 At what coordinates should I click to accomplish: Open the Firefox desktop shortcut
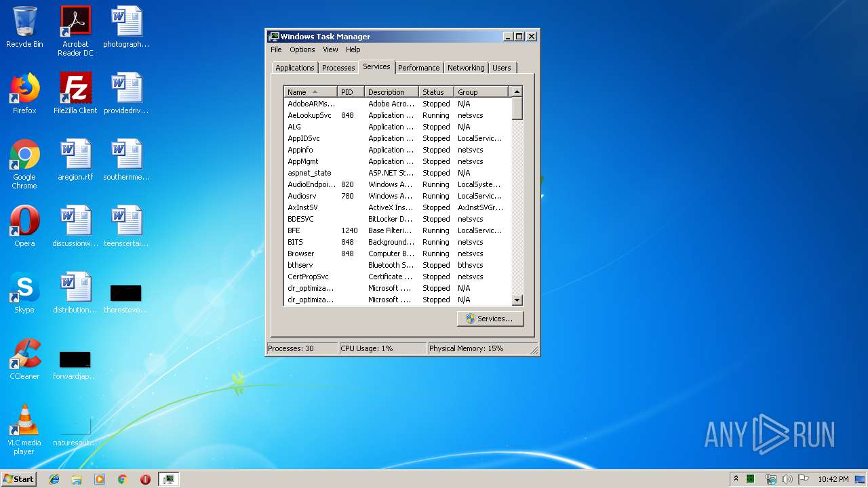coord(24,94)
